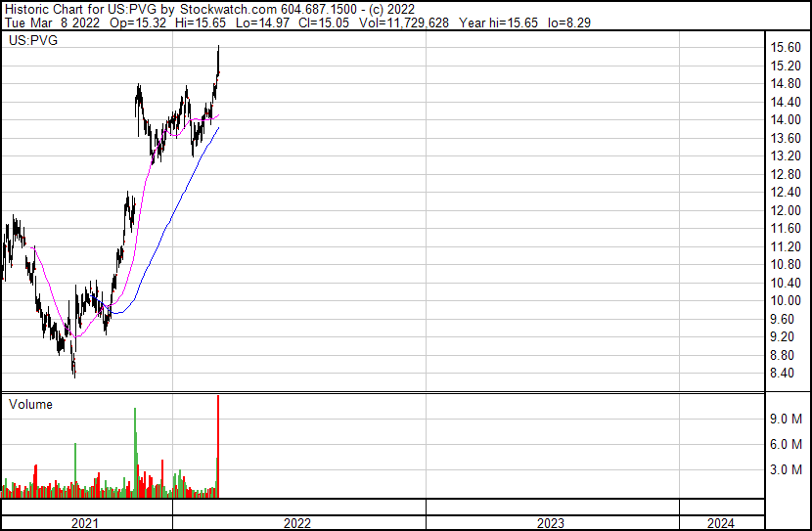Click the Vol=11,729,628 value in header
812x531 pixels.
[x=404, y=22]
